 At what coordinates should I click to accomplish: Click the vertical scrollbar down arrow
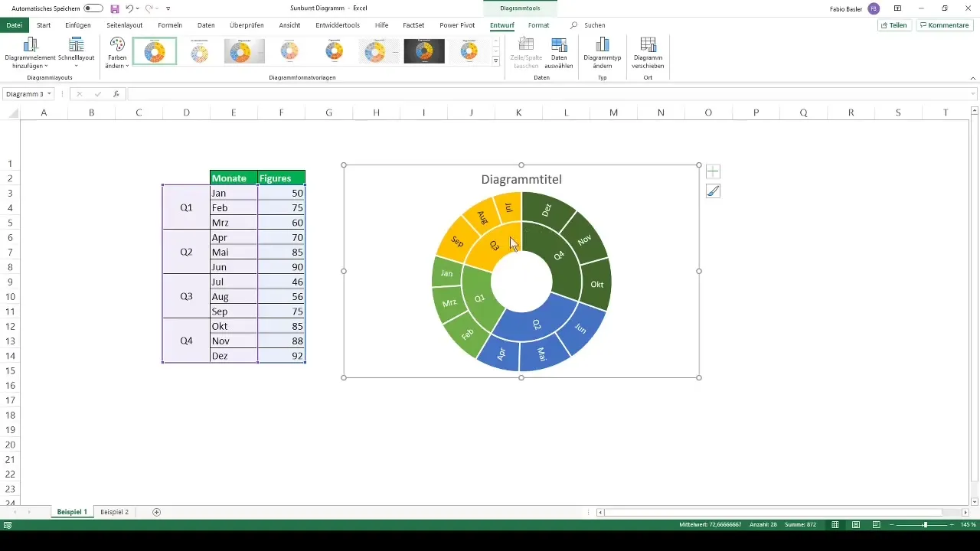[974, 500]
